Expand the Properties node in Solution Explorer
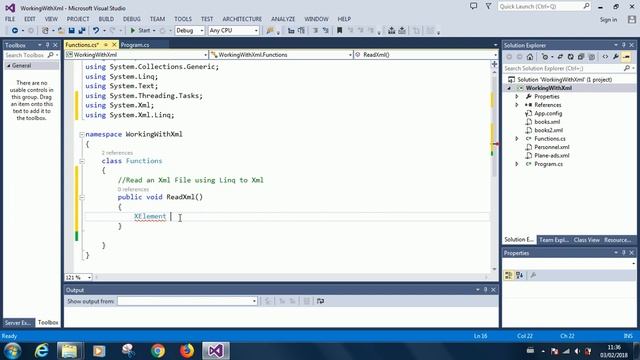The height and width of the screenshot is (360, 640). [x=517, y=97]
